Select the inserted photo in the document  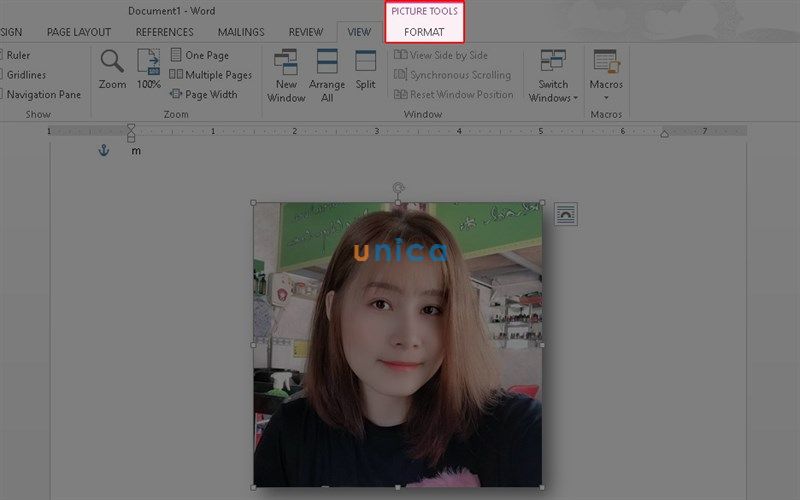coord(397,344)
